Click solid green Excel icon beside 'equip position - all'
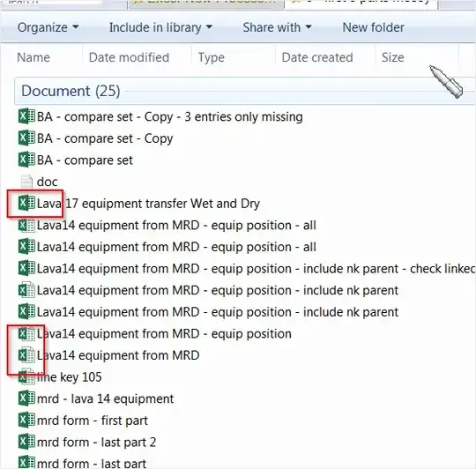This screenshot has height=469, width=476. click(26, 247)
